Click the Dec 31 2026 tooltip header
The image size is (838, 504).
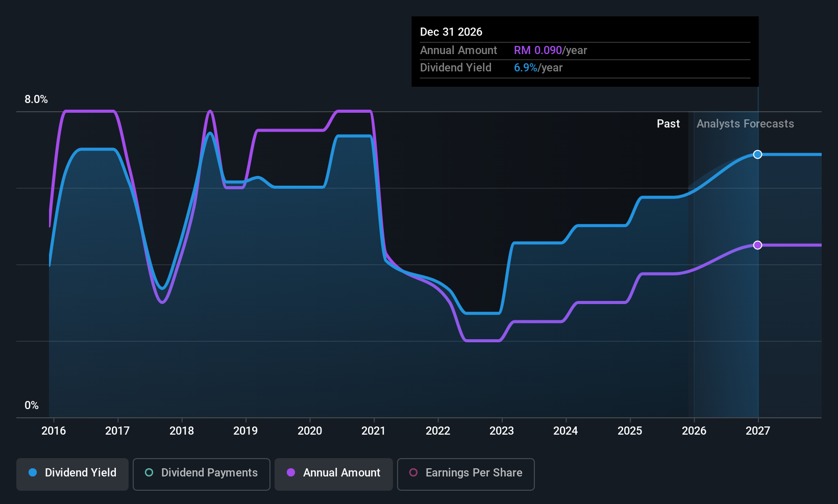(451, 32)
